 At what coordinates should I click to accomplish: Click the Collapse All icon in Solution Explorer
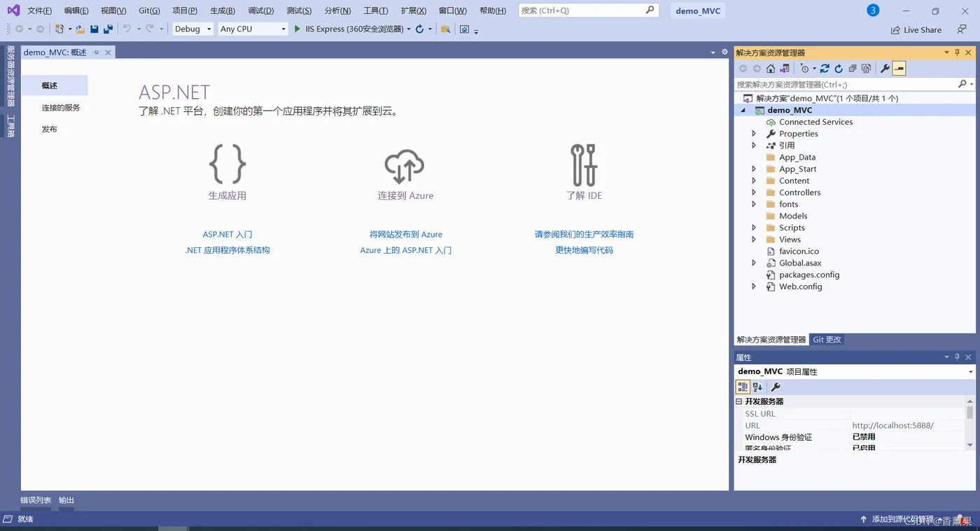853,69
